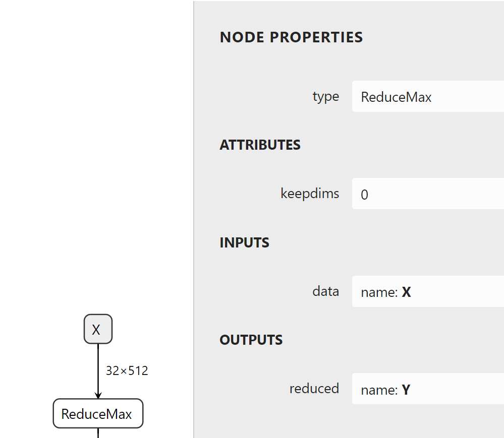Viewport: 504px width, 438px height.
Task: Select the reduced output entry named Y
Action: [x=428, y=389]
